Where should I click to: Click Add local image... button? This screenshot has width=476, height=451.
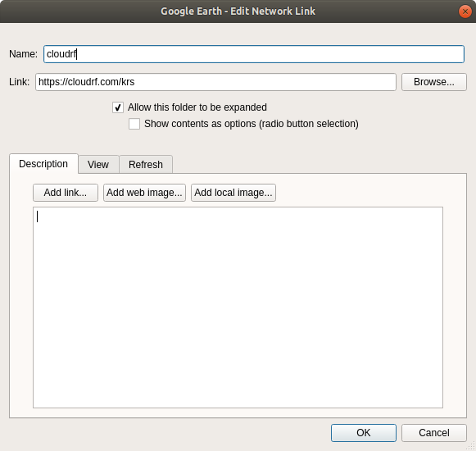tap(233, 193)
